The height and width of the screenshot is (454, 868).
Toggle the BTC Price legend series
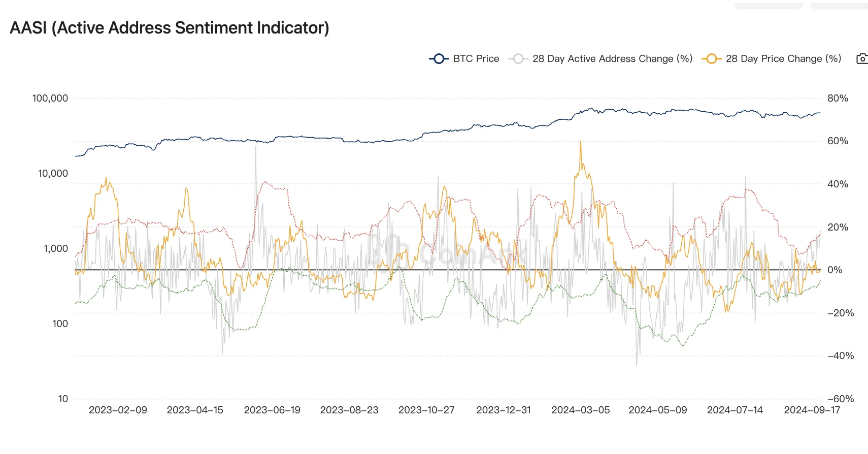tap(464, 59)
